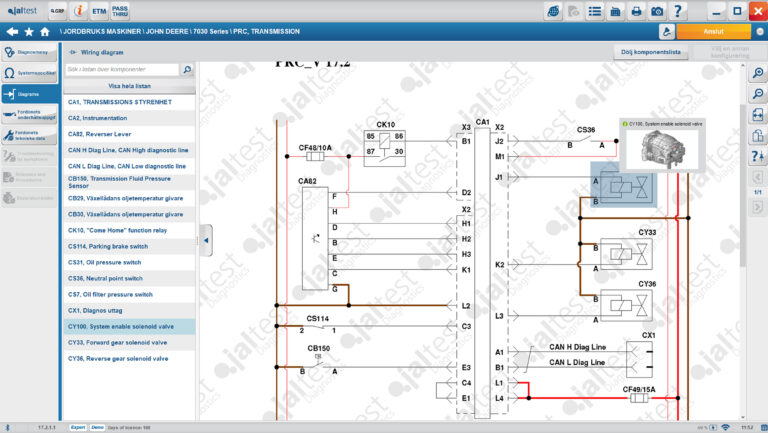Click the Bluetooth icon in status bar

(7, 428)
